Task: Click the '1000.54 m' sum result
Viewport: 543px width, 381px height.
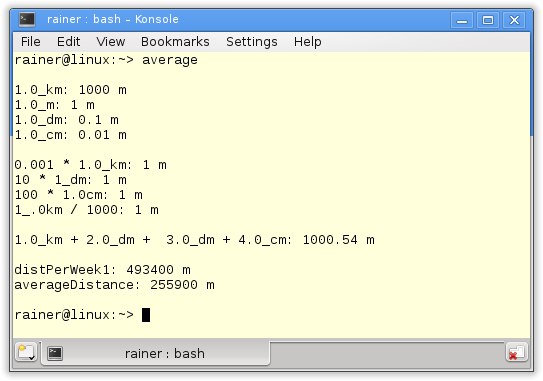Action: point(339,240)
